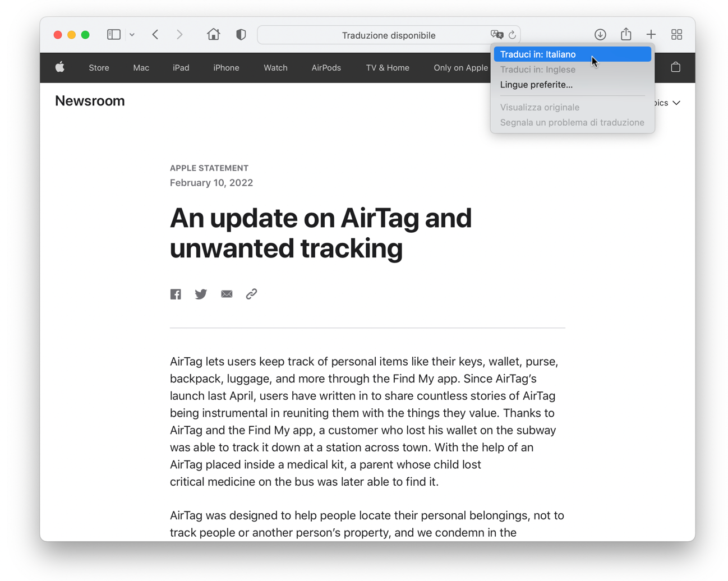The height and width of the screenshot is (581, 728).
Task: Open the privacy report shield icon
Action: click(x=241, y=35)
